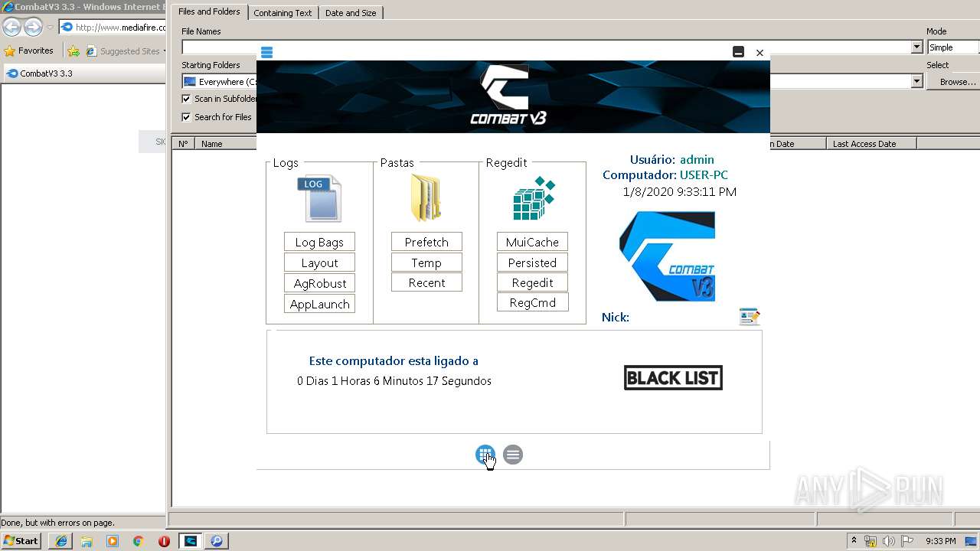Select CombatV3 taskbar item
Screen dimensions: 980x551
(x=191, y=541)
